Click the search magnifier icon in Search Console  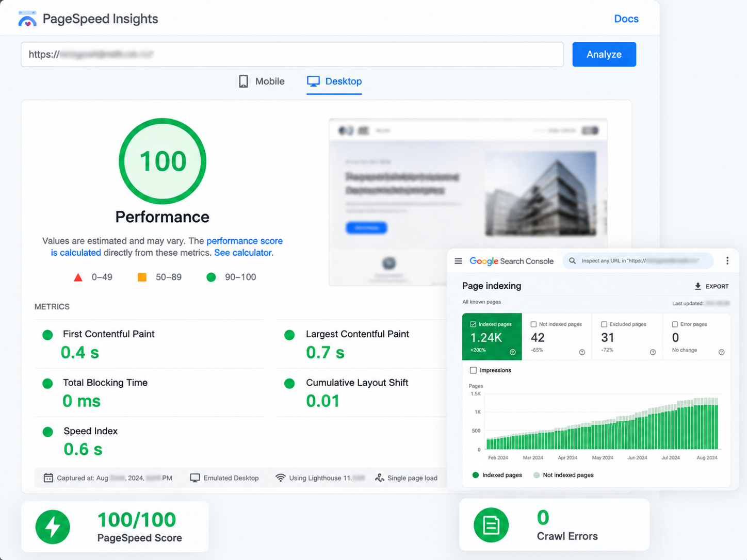pos(572,261)
